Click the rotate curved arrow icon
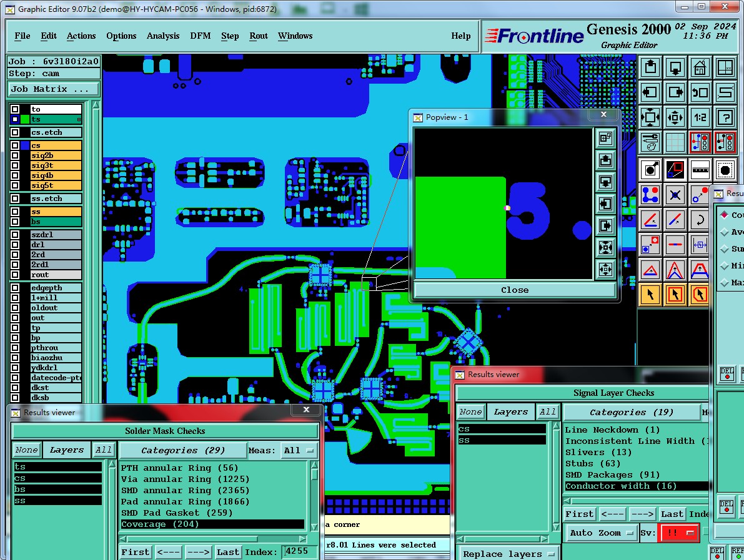Screen dimensions: 744x560 click(x=700, y=220)
